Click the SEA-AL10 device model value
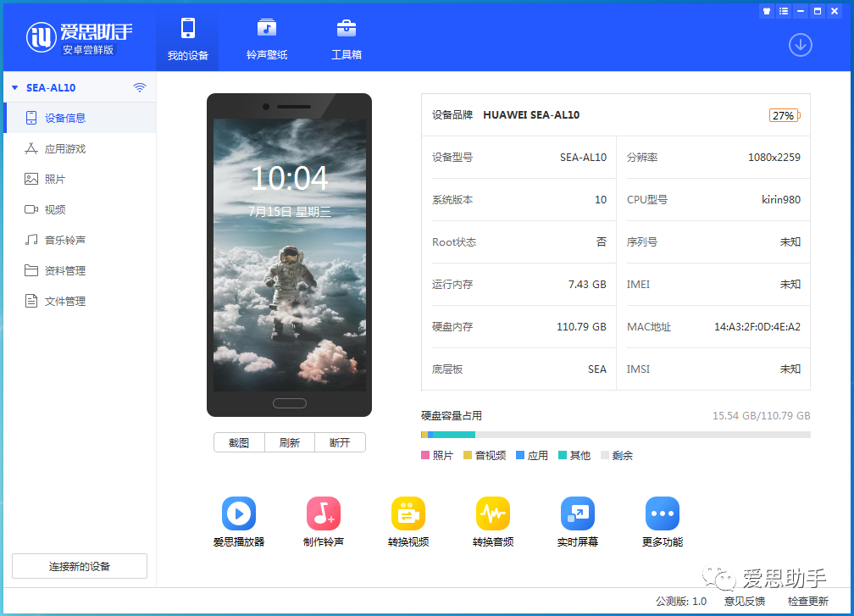Image resolution: width=854 pixels, height=616 pixels. 583,158
